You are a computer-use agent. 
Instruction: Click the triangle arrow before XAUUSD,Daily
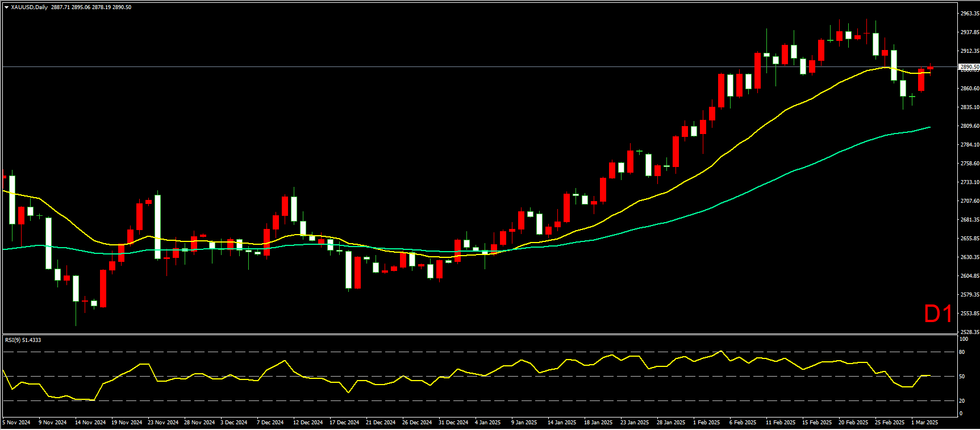click(x=6, y=7)
